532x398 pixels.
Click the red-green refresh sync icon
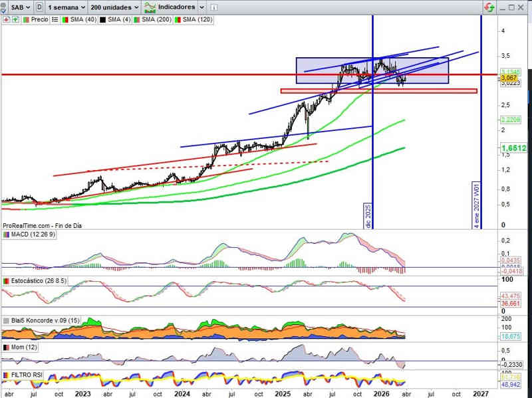click(x=489, y=7)
